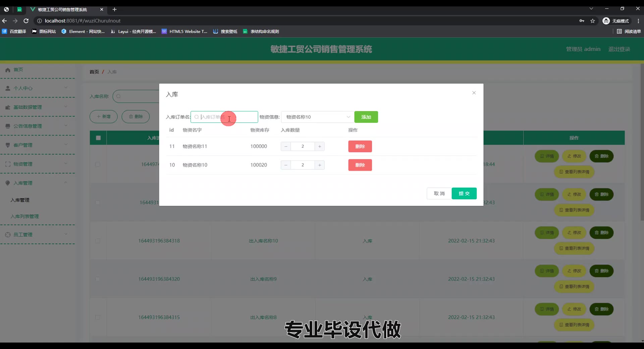Open the Element bookmark
644x349 pixels.
(83, 31)
